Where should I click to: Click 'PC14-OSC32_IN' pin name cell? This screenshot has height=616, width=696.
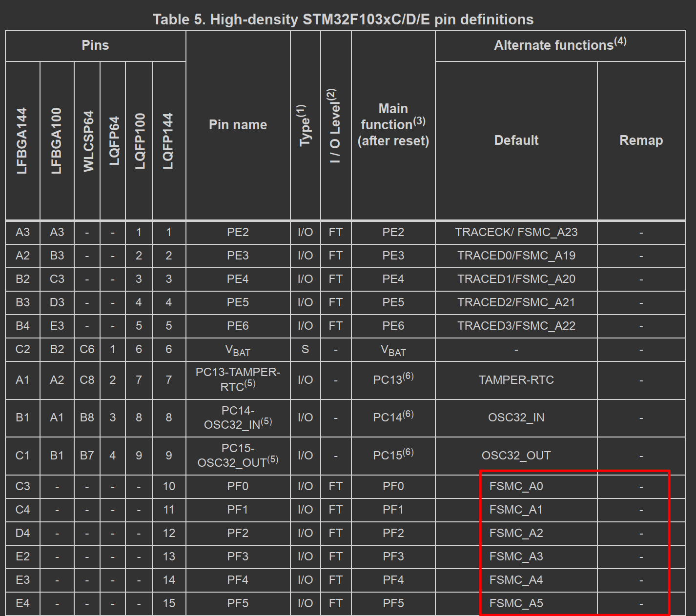[238, 417]
